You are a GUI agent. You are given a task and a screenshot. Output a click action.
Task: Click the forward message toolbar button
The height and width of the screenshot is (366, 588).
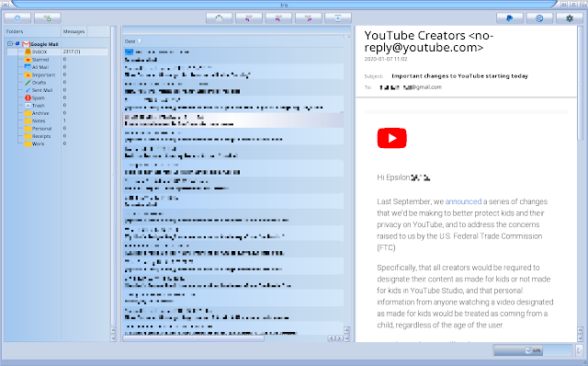(309, 18)
